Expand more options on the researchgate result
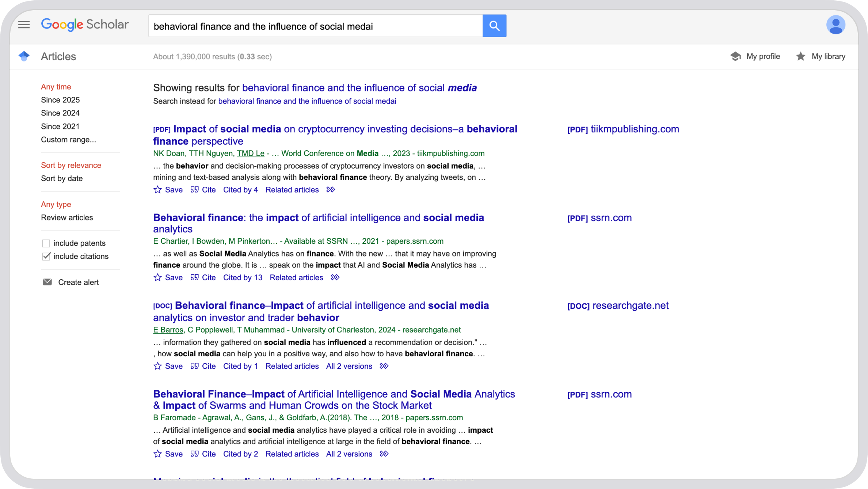Viewport: 868px width, 489px height. [384, 366]
